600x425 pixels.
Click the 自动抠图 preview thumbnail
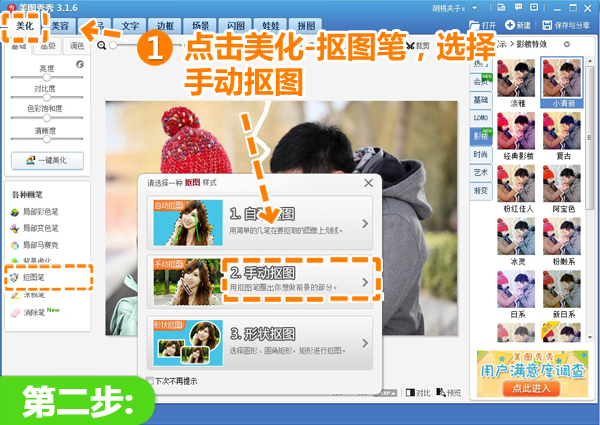pyautogui.click(x=188, y=223)
